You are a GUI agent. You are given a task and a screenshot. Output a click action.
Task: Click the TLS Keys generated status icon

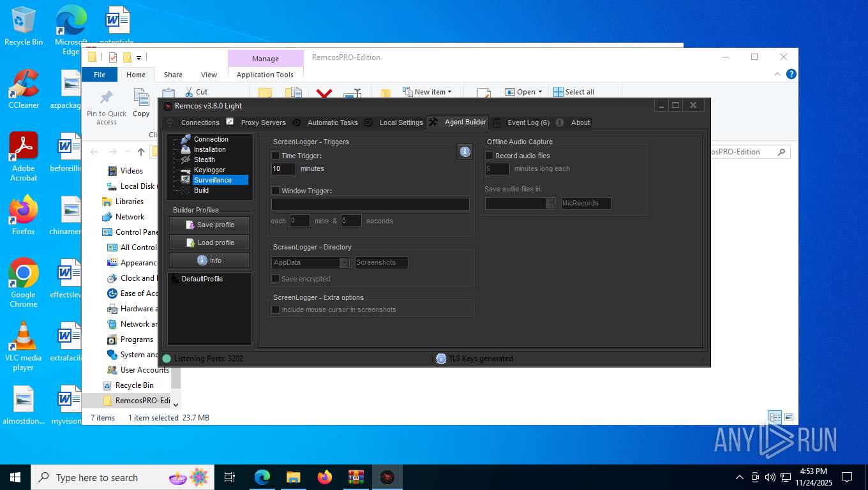[441, 359]
